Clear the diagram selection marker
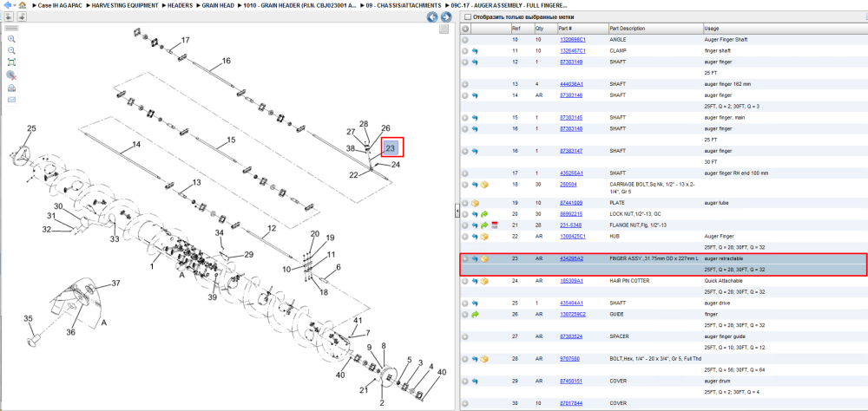Image resolution: width=868 pixels, height=411 pixels. point(11,75)
